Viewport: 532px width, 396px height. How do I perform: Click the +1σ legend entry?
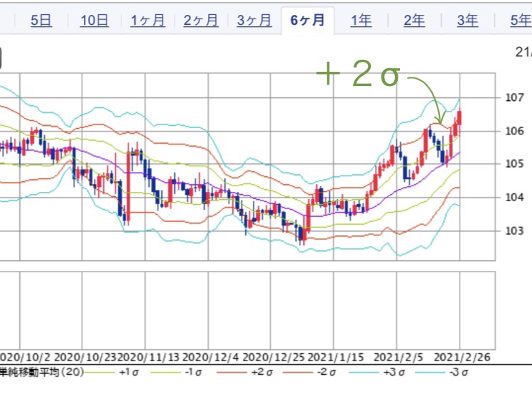coord(126,372)
